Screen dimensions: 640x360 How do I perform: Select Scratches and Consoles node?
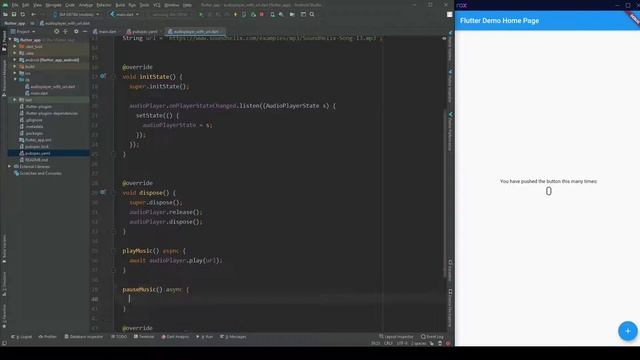click(x=38, y=173)
